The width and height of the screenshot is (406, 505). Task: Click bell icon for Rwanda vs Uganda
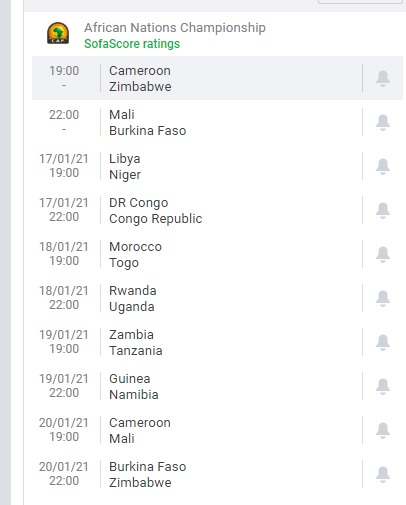click(x=383, y=299)
